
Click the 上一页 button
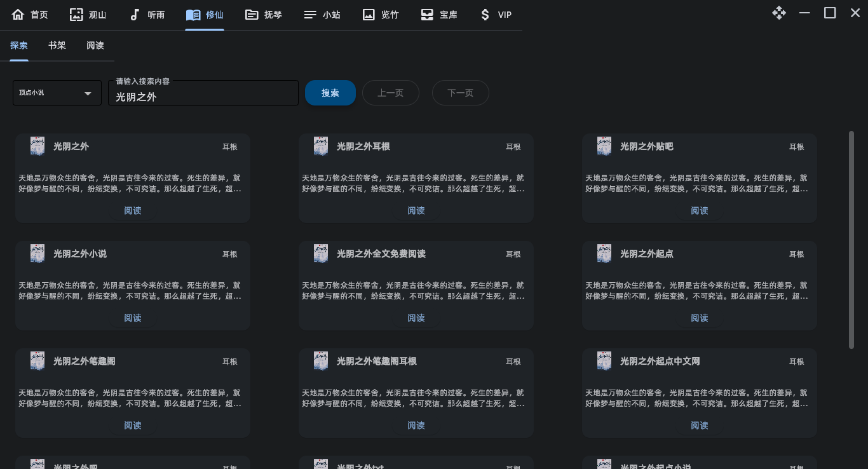[391, 93]
